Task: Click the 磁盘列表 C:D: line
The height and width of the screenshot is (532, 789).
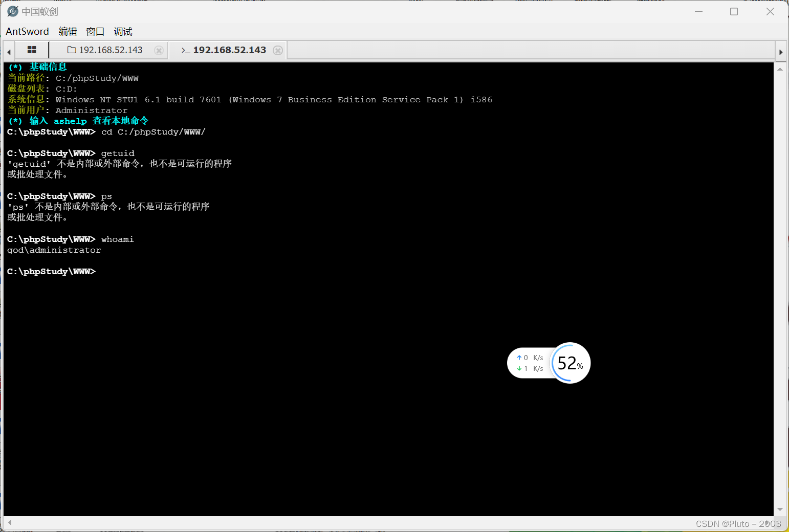Action: tap(42, 89)
